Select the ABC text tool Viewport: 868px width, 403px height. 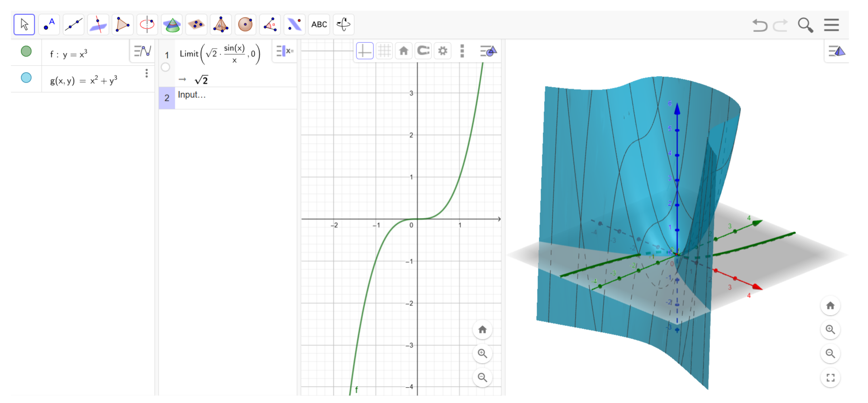point(319,24)
